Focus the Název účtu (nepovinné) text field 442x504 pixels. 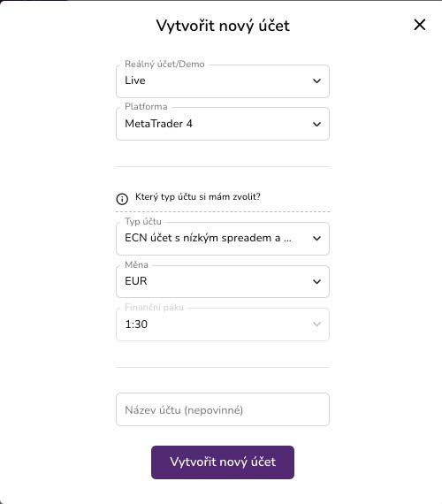223,409
